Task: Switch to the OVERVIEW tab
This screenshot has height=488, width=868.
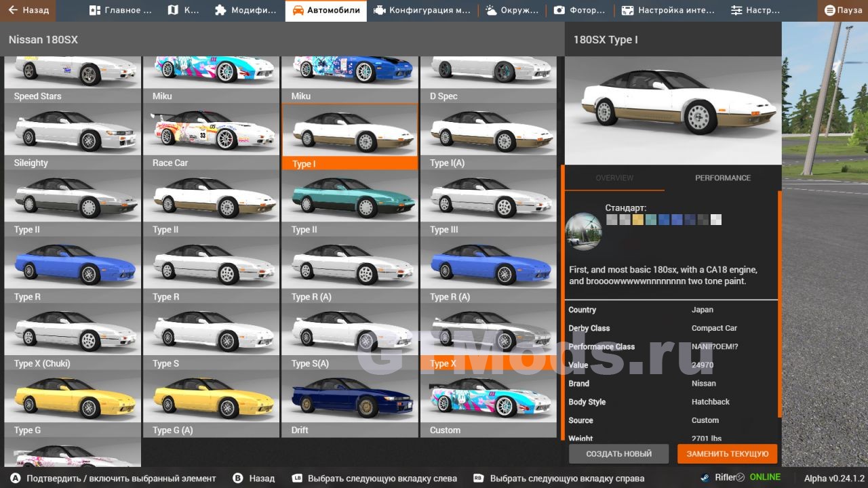Action: click(614, 178)
